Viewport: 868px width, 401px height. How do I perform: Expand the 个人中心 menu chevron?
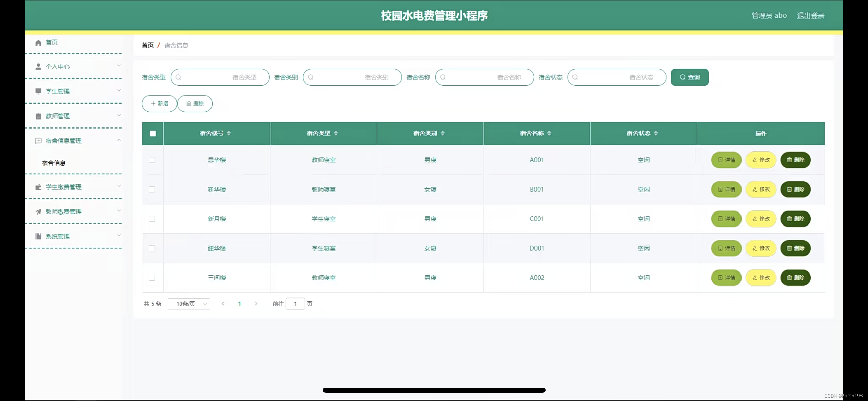pyautogui.click(x=119, y=66)
